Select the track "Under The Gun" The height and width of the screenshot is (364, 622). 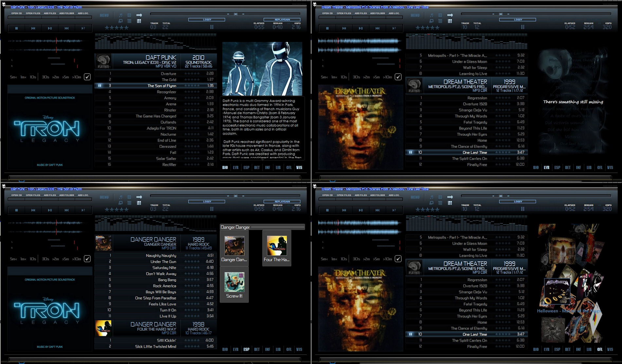pos(155,262)
